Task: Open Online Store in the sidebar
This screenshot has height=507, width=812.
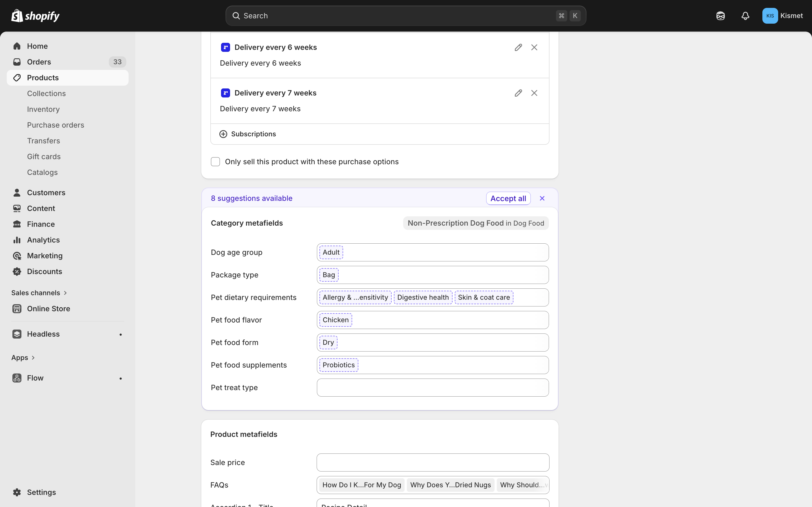Action: [x=48, y=308]
